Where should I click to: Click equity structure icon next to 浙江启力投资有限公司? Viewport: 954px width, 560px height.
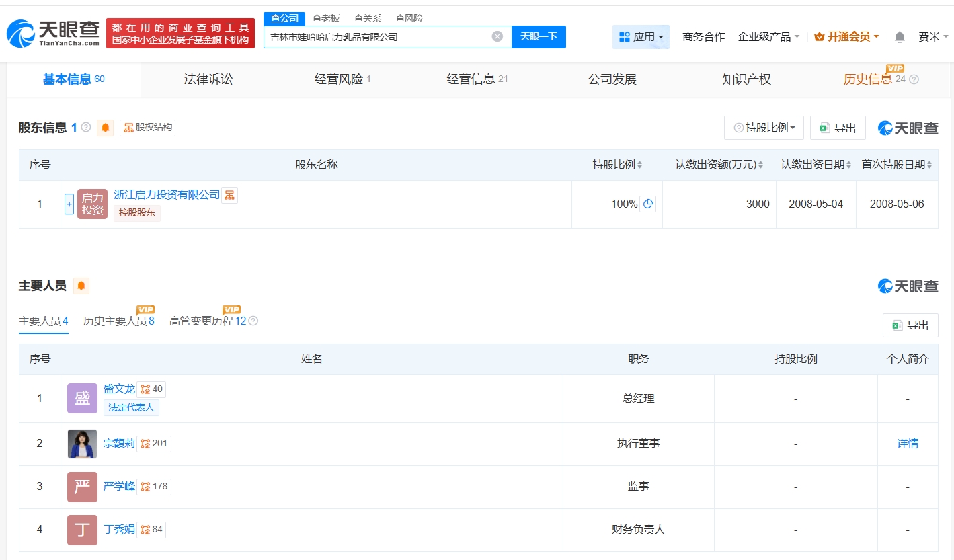229,195
